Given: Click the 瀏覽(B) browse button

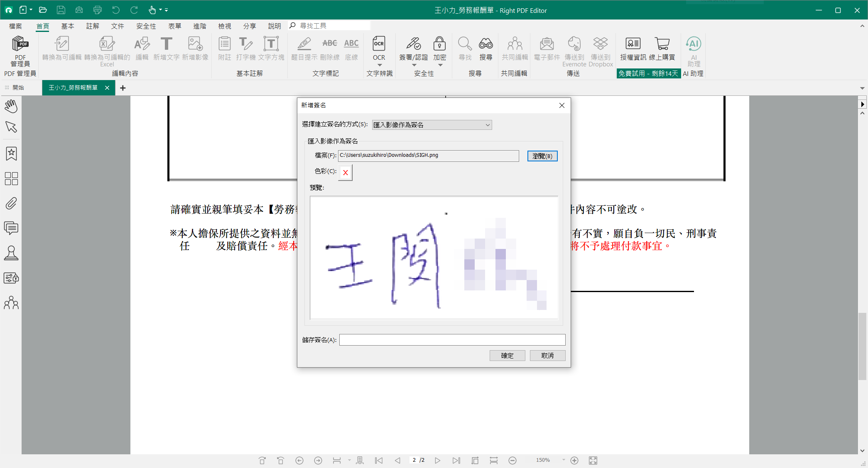Looking at the screenshot, I should click(542, 156).
